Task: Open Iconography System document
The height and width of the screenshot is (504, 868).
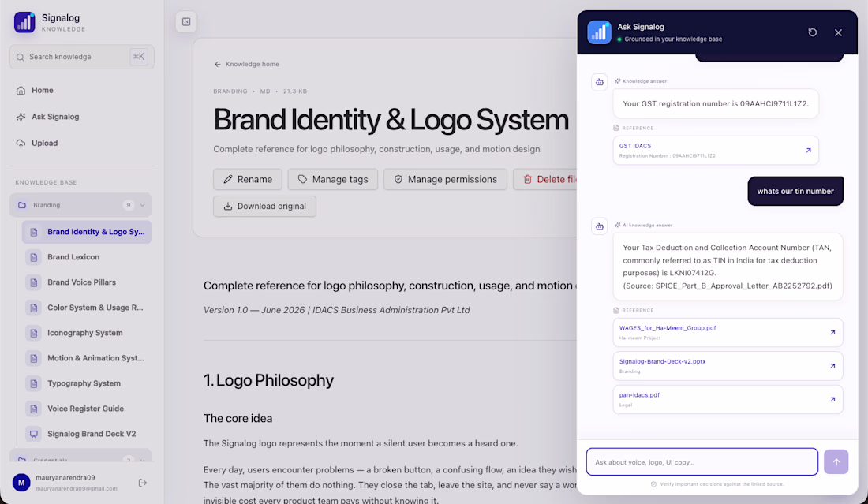Action: 86,333
